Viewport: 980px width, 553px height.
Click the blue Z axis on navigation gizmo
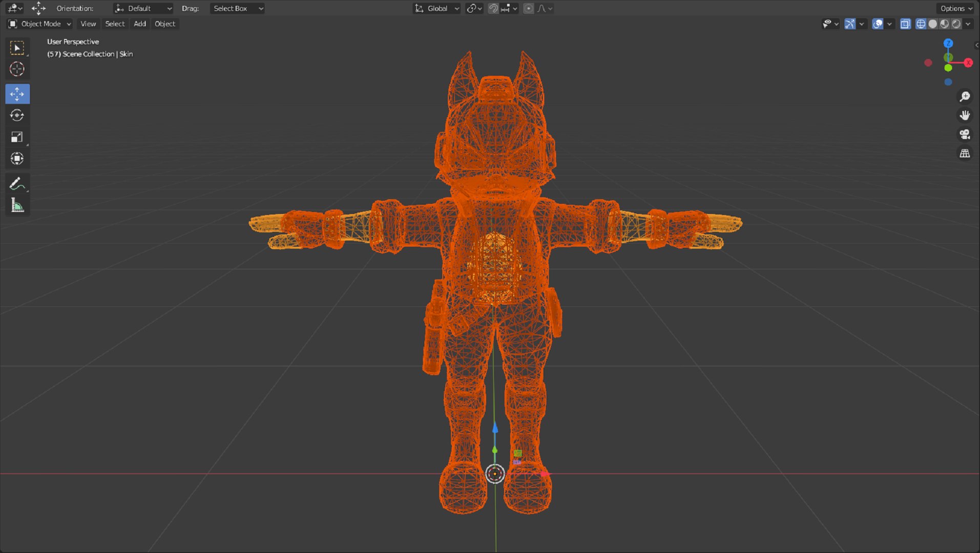click(x=948, y=44)
